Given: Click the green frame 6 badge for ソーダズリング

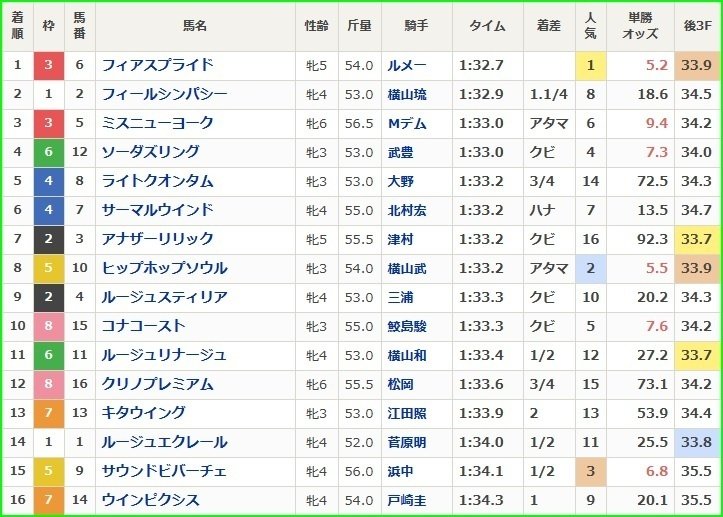Looking at the screenshot, I should coord(48,152).
